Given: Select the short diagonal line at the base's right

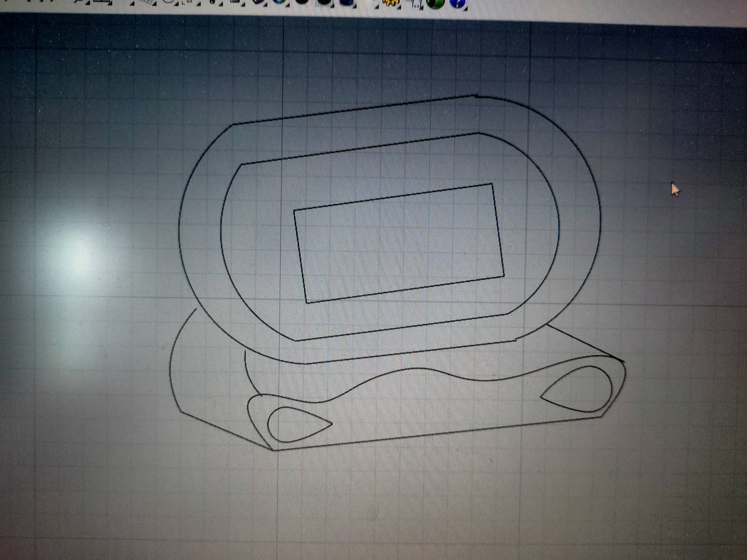Looking at the screenshot, I should (584, 343).
